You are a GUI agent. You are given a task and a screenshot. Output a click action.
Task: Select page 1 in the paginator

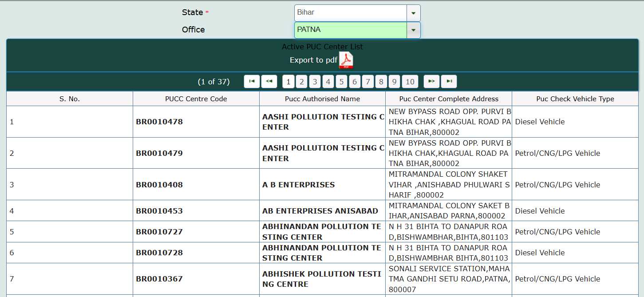click(x=288, y=82)
